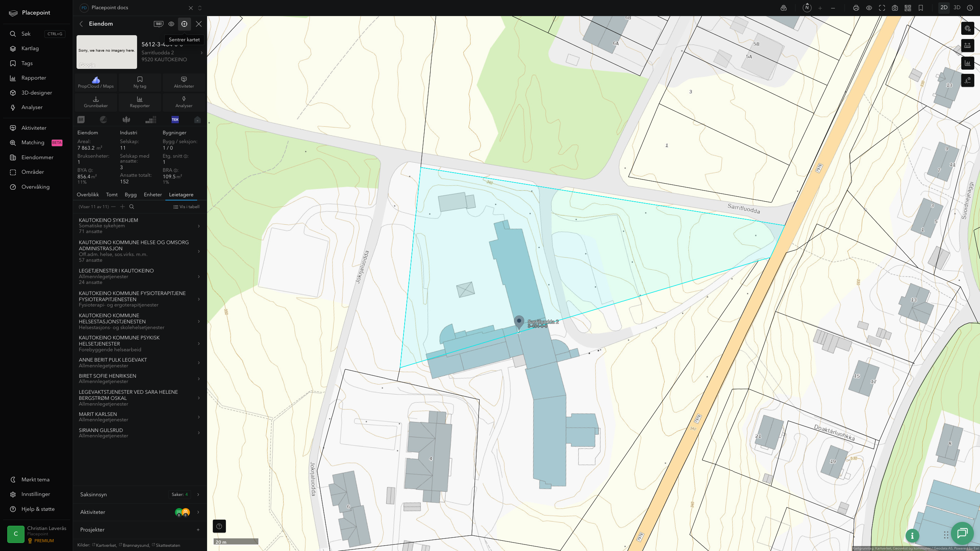Click Vis i tabell button
Viewport: 980px width, 551px height.
[186, 207]
